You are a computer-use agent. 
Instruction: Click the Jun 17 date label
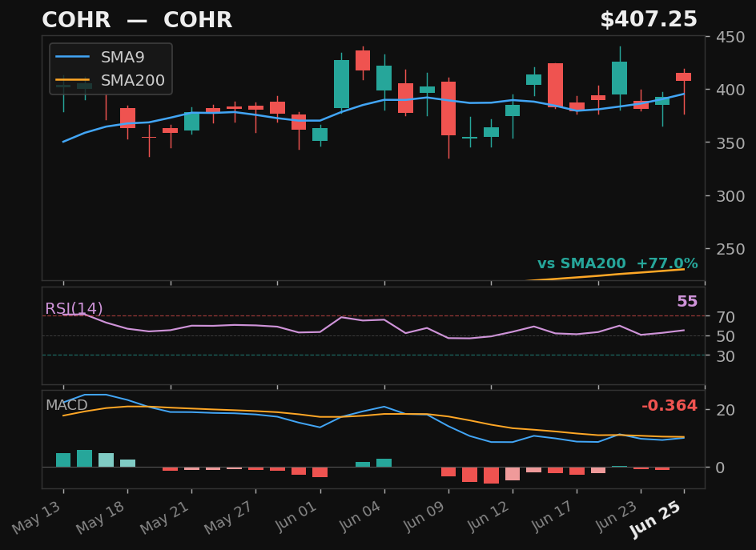(553, 516)
